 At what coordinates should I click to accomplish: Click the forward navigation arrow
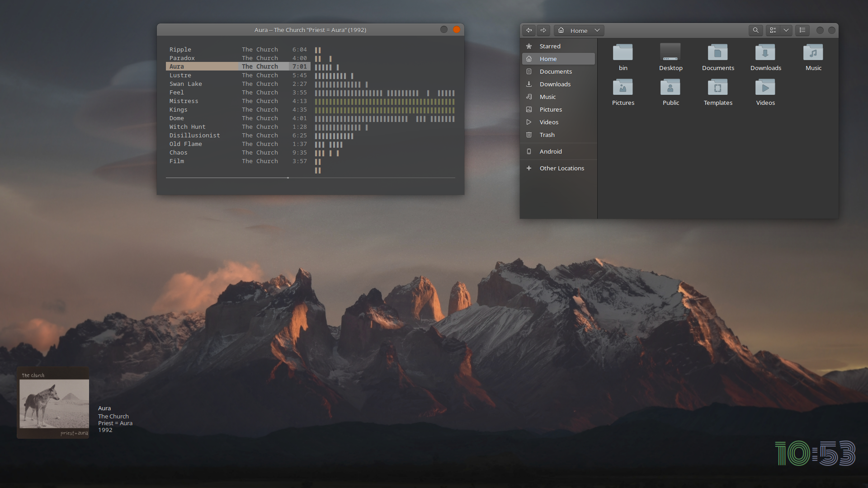tap(543, 30)
